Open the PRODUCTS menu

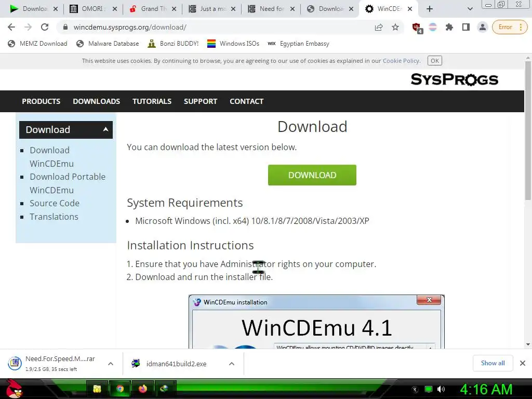coord(41,101)
